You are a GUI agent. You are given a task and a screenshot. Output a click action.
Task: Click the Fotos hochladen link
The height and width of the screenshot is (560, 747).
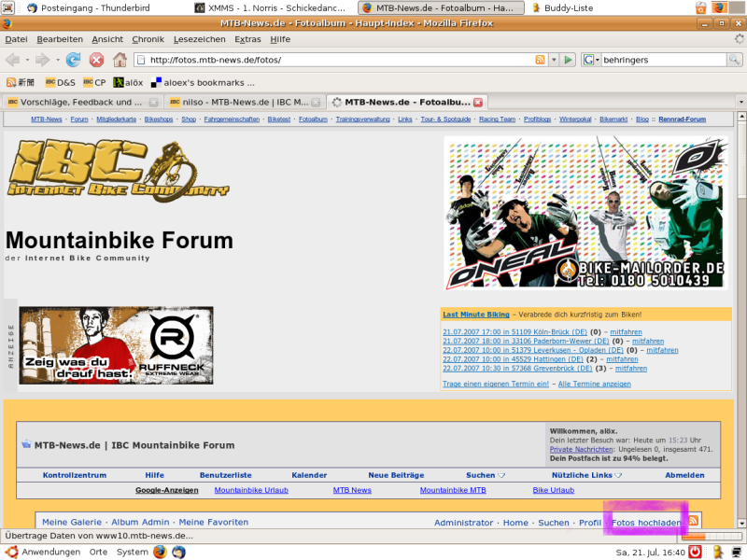tap(646, 523)
